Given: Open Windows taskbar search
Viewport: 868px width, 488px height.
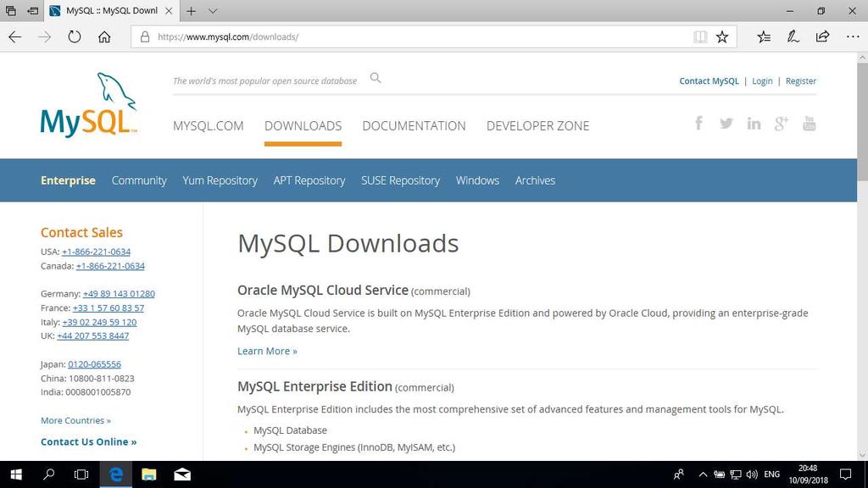Looking at the screenshot, I should tap(48, 474).
